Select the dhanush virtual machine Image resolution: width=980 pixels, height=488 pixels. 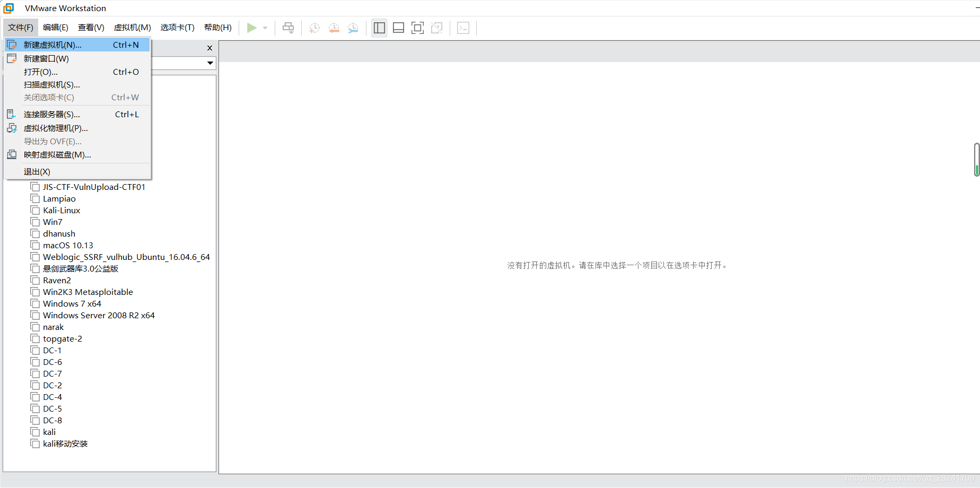59,234
